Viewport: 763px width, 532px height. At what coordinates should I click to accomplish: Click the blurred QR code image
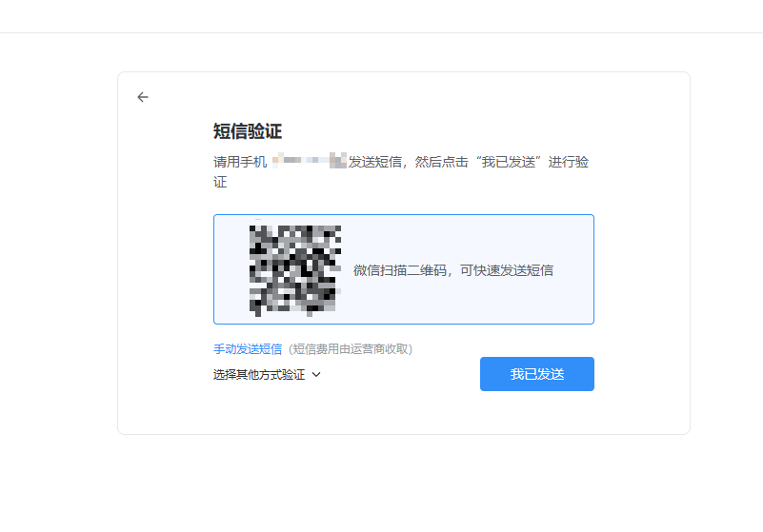pyautogui.click(x=295, y=270)
